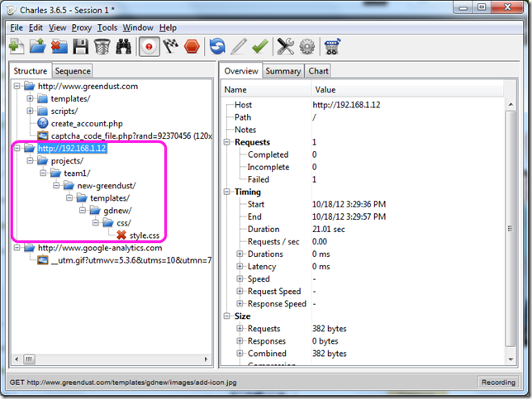Viewport: 532px width, 399px height.
Task: Edit the selected request with the pencil icon
Action: (239, 46)
